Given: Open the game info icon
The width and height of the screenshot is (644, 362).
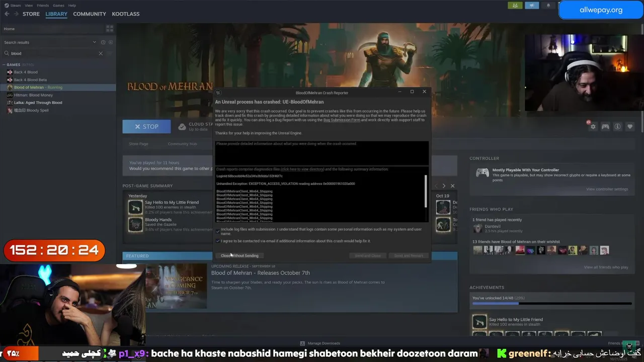Looking at the screenshot, I should pyautogui.click(x=618, y=127).
